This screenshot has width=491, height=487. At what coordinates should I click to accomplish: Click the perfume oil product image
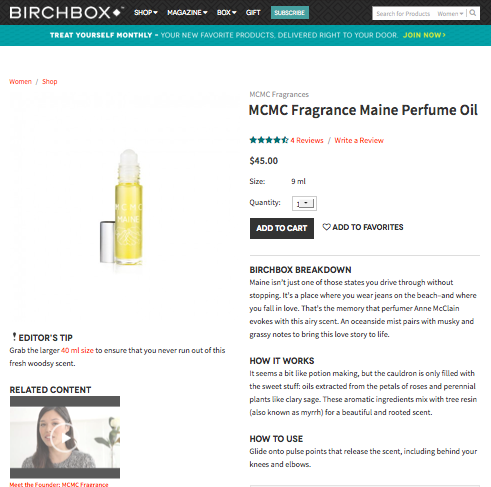pyautogui.click(x=122, y=208)
